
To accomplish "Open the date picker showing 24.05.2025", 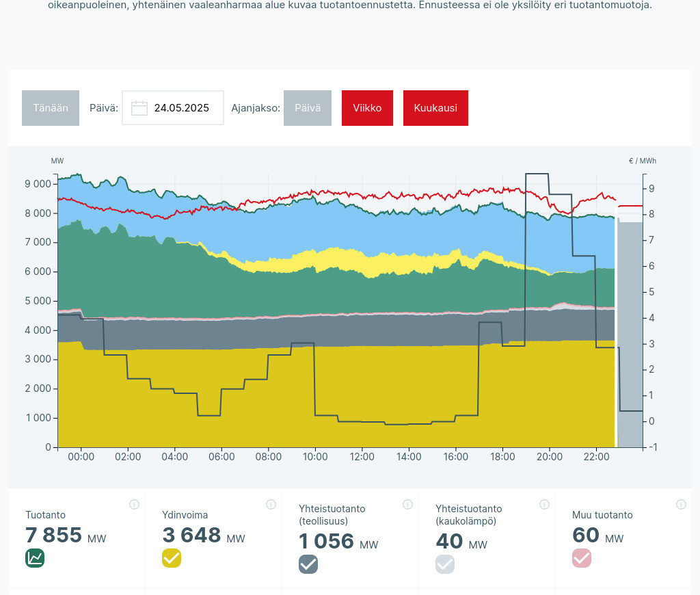I will coord(181,108).
